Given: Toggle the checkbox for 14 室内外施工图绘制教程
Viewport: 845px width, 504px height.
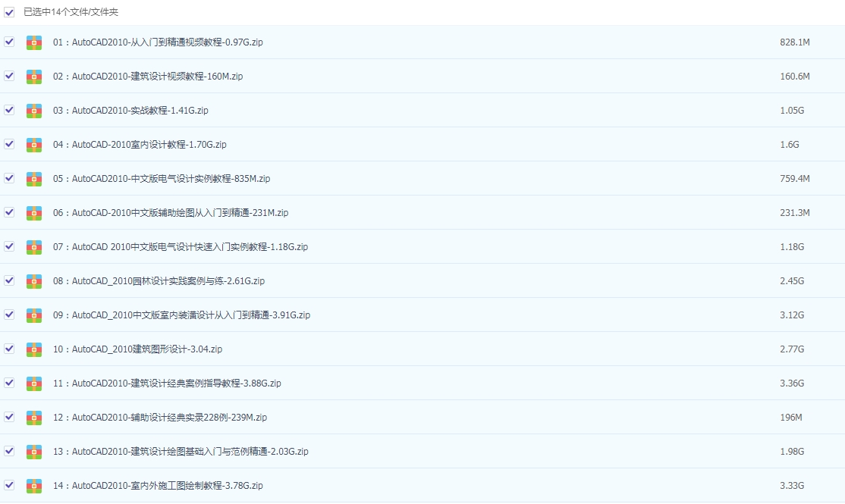Looking at the screenshot, I should [x=9, y=485].
